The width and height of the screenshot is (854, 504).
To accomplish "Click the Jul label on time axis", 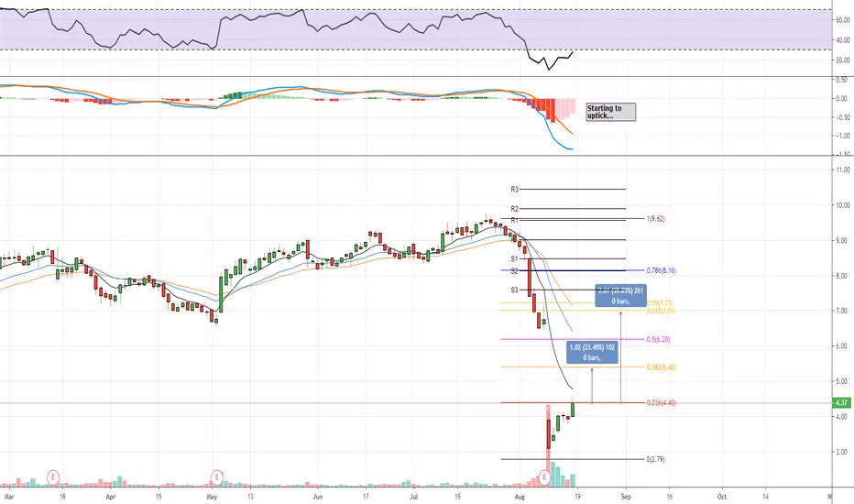I will pyautogui.click(x=414, y=497).
